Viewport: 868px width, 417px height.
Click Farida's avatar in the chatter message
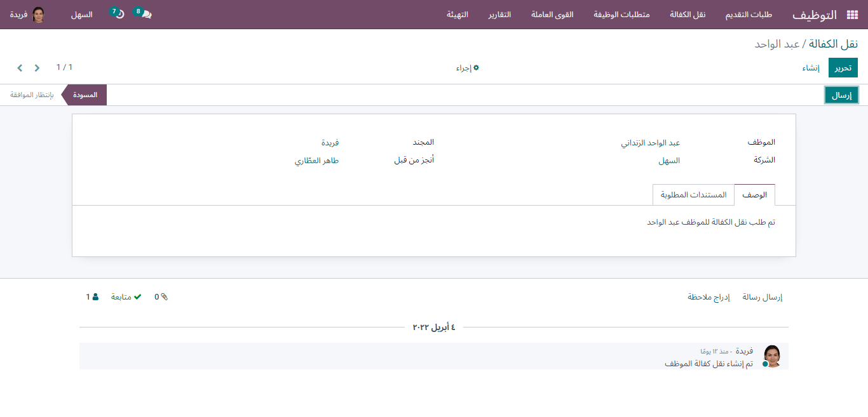(x=771, y=356)
